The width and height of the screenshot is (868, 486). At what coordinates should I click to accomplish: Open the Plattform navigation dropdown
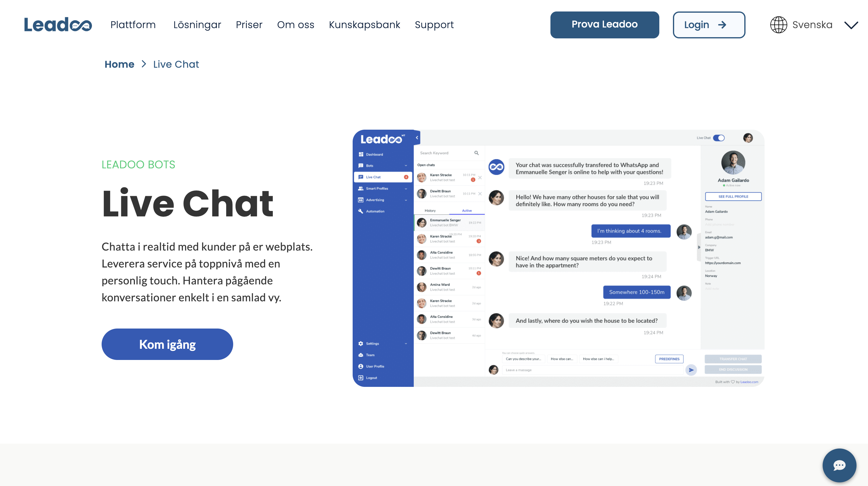[133, 24]
